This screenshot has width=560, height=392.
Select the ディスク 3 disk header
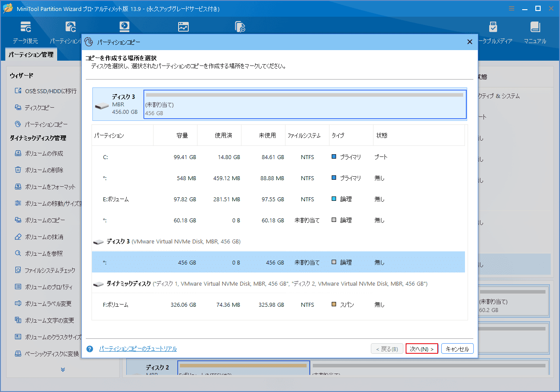click(117, 104)
